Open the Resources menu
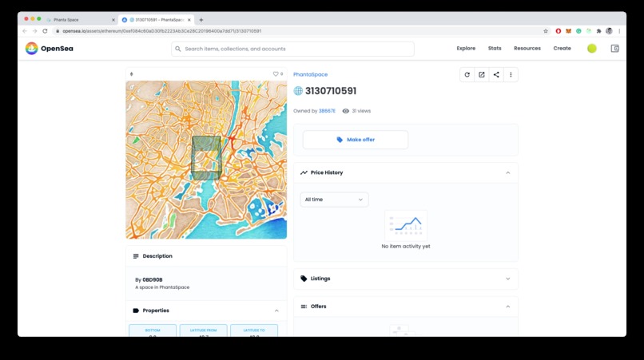 coord(527,49)
